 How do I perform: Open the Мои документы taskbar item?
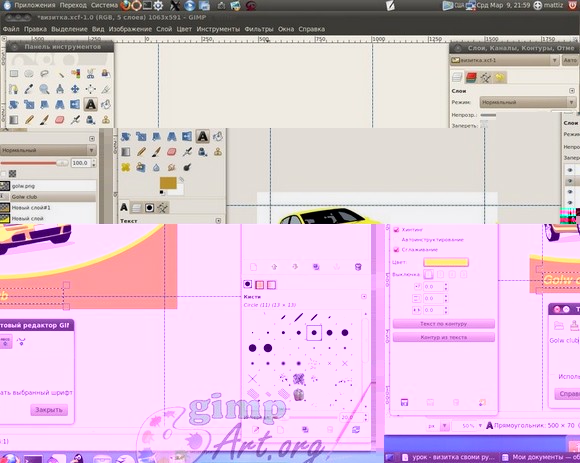pyautogui.click(x=540, y=457)
